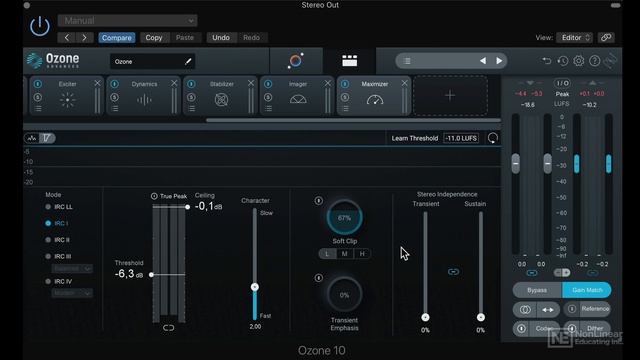Click the link chain icon beside View
The height and width of the screenshot is (360, 640).
(606, 38)
